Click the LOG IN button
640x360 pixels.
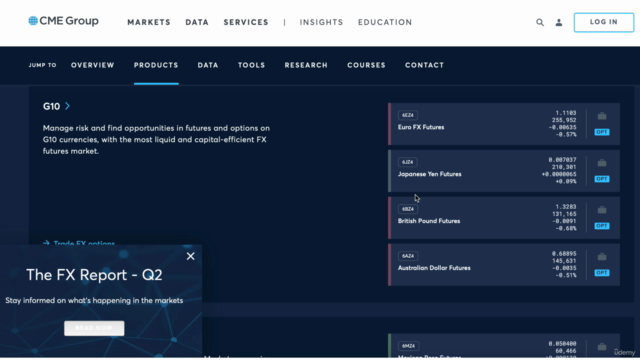(604, 22)
